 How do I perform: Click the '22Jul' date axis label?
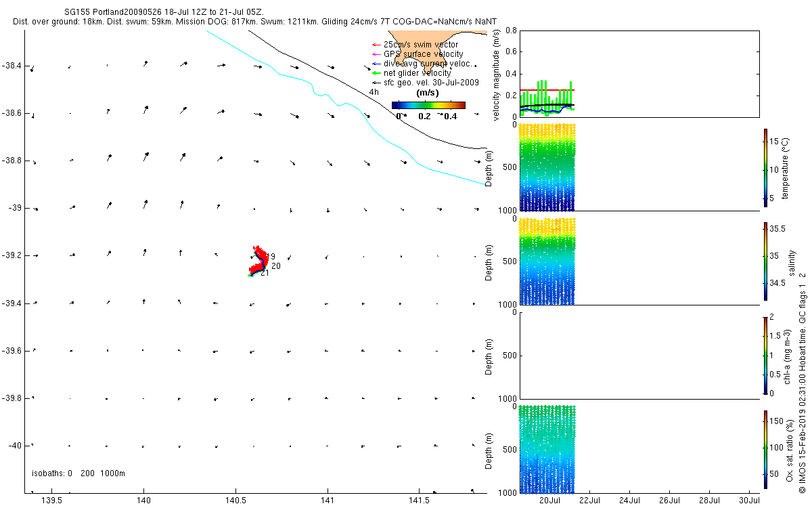[x=590, y=501]
